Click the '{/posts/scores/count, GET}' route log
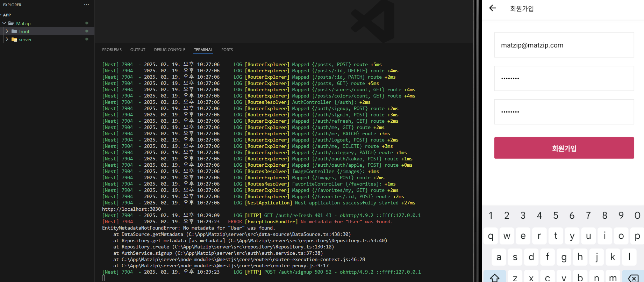The height and width of the screenshot is (282, 644). [x=348, y=89]
